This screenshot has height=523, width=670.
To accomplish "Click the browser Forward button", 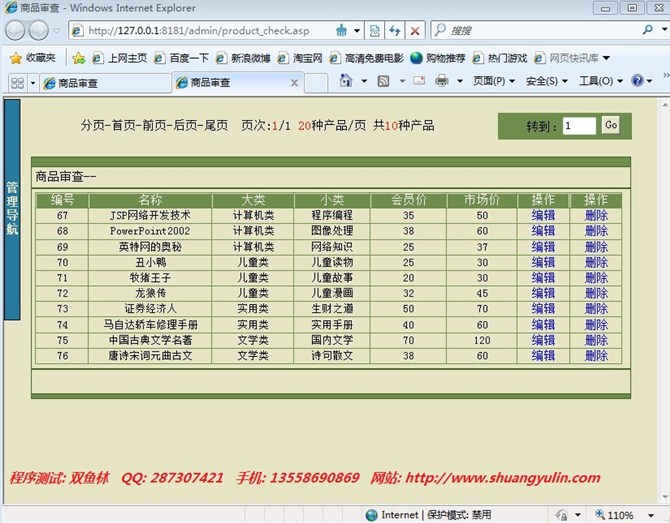I will 39,30.
